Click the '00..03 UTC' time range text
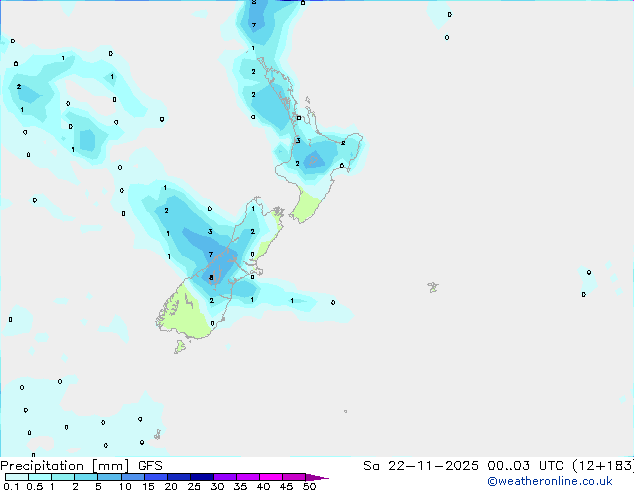The width and height of the screenshot is (634, 490). (525, 466)
